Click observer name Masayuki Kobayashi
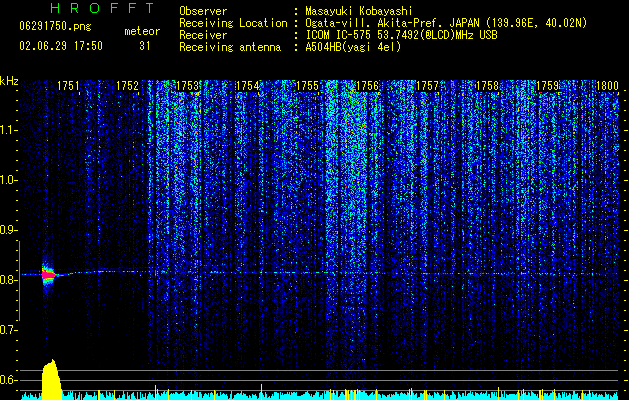 pyautogui.click(x=359, y=11)
